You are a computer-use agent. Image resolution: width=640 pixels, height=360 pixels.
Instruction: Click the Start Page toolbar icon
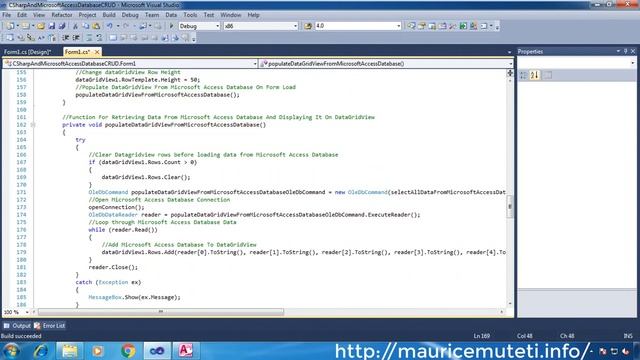[463, 26]
